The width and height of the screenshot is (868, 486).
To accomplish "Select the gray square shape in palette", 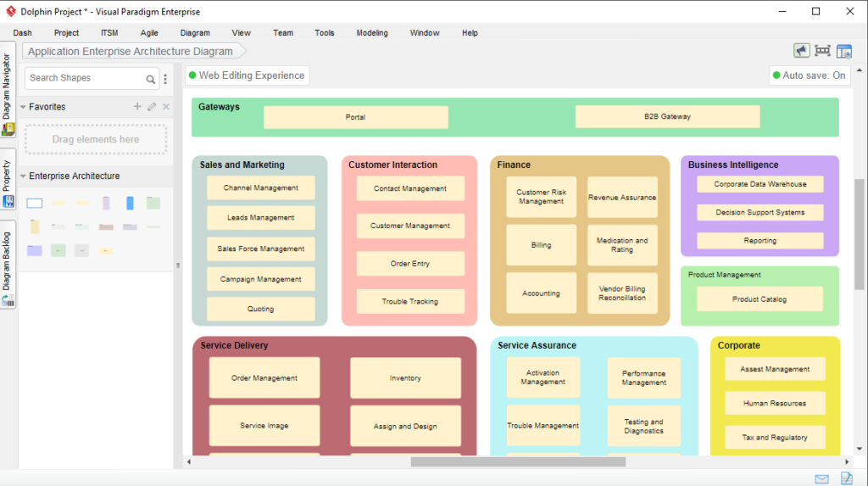I will pyautogui.click(x=82, y=251).
